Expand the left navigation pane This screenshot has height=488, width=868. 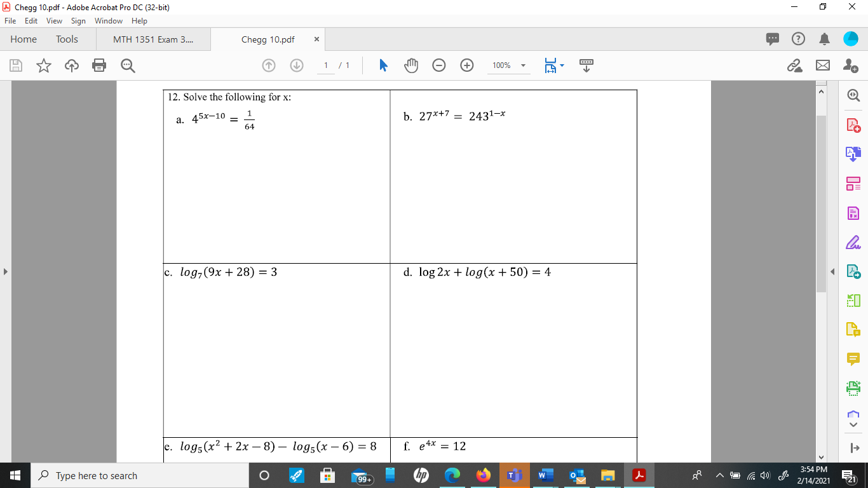pyautogui.click(x=5, y=270)
